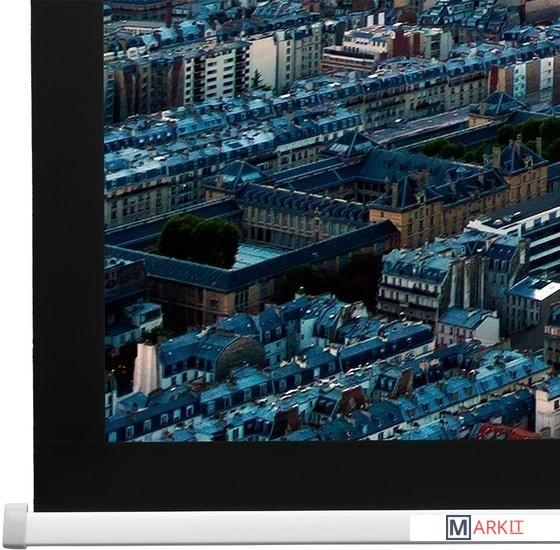Click the MARKIT logo M square icon
560x550 pixels.
458,527
